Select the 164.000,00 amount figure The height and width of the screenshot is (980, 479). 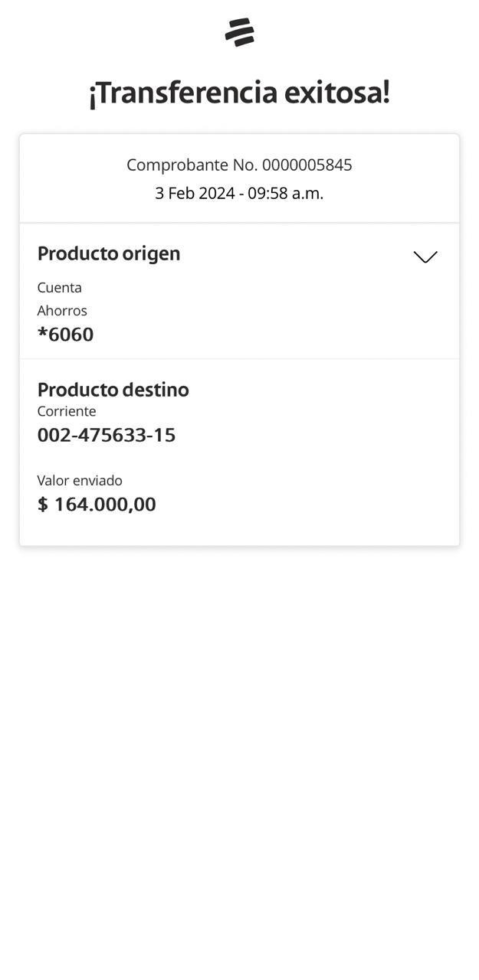[x=105, y=505]
